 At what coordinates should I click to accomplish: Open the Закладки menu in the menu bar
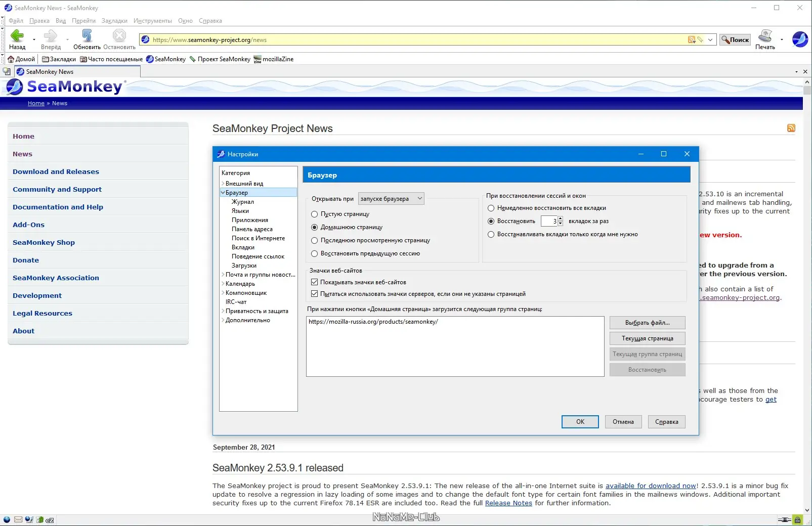(114, 21)
